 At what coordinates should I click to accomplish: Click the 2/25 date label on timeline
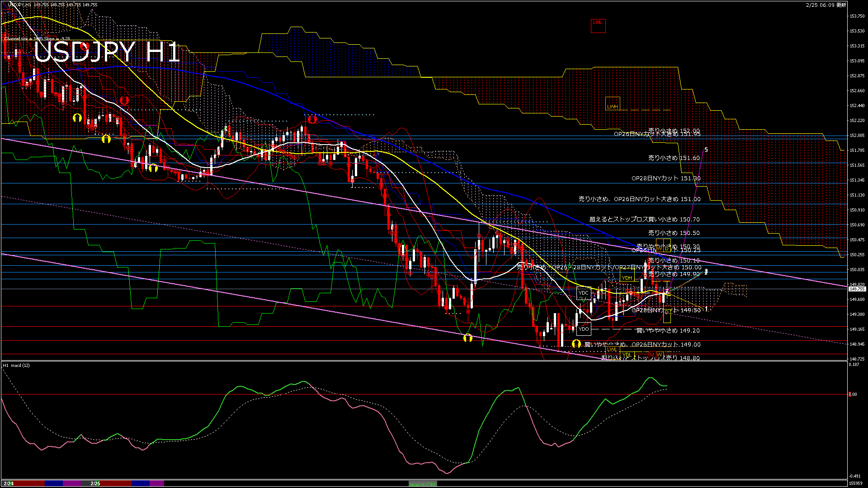[95, 483]
